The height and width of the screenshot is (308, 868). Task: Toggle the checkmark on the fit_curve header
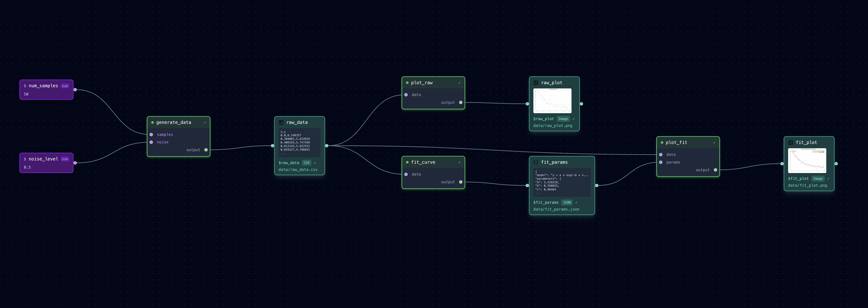(460, 162)
